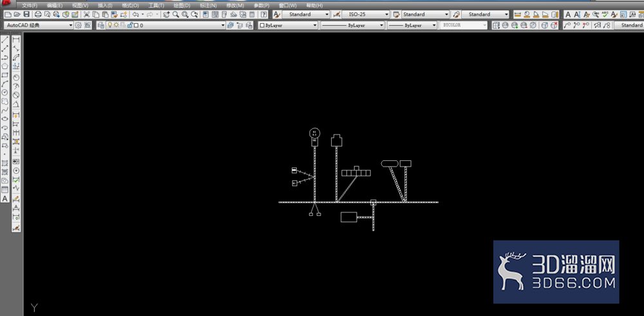Open the 绘图(D) menu

182,5
